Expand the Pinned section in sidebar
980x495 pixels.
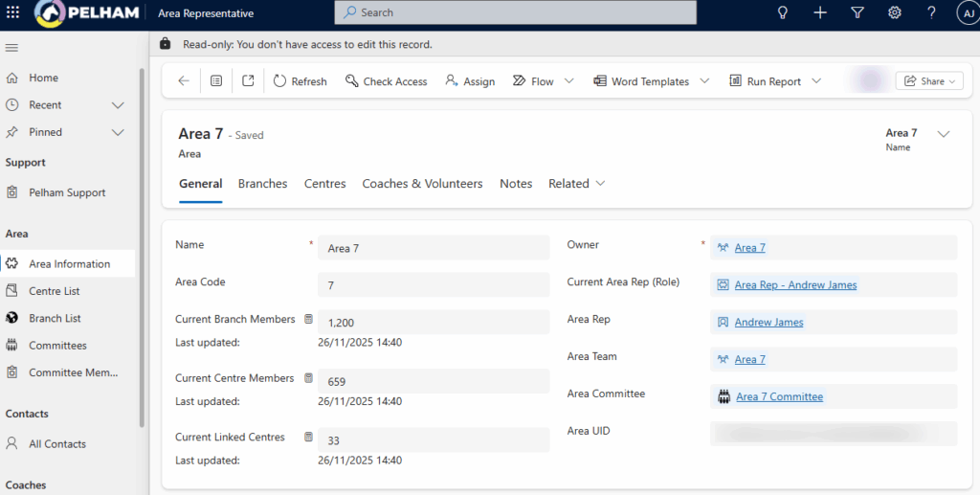pyautogui.click(x=118, y=132)
